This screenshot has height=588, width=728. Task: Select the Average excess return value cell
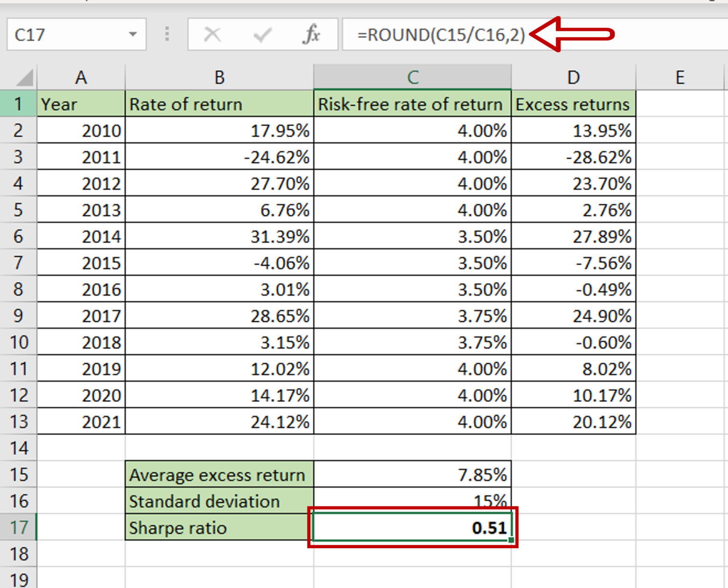click(412, 475)
